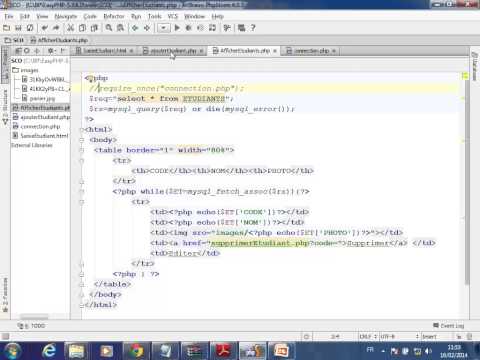Select ajouterEtudiant.php in the project tree
This screenshot has width=480, height=360.
41,117
